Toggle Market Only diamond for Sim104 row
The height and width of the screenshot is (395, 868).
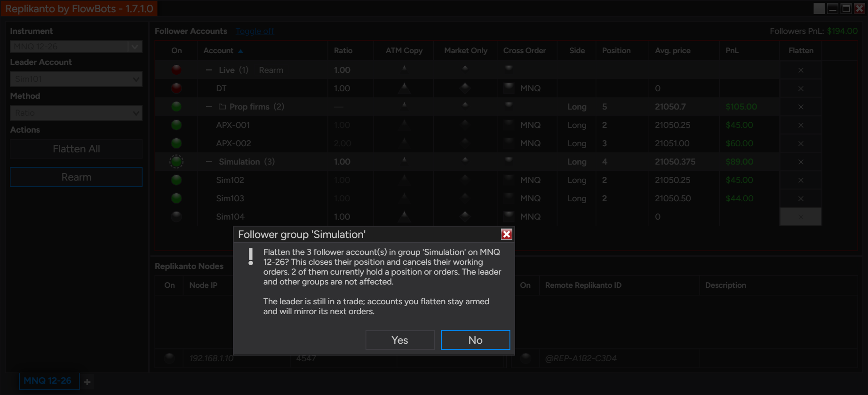(x=465, y=216)
